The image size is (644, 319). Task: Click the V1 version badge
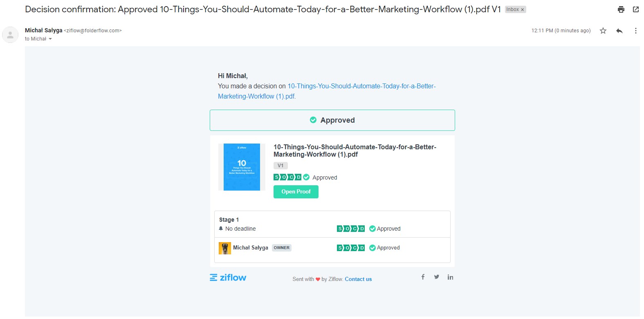click(x=280, y=166)
